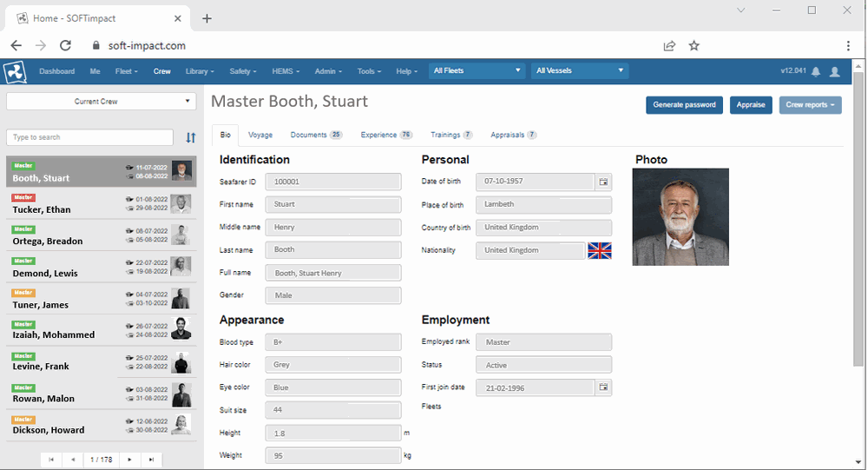Go to previous crew list page
868x470 pixels.
(73, 460)
